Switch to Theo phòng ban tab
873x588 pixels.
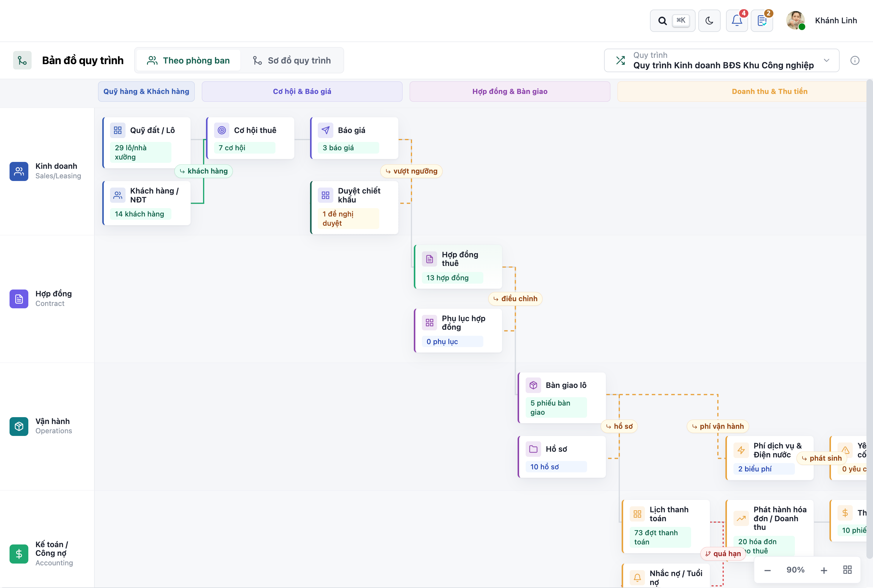[188, 60]
